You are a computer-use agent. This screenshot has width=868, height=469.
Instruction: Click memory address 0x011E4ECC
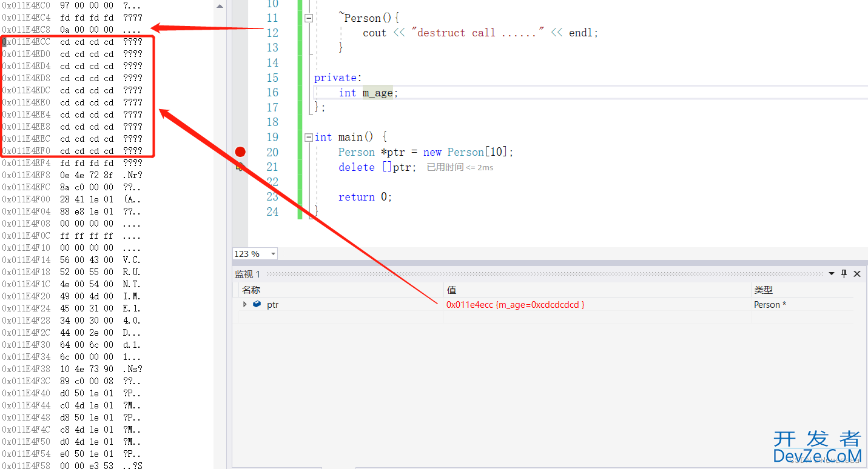tap(26, 42)
